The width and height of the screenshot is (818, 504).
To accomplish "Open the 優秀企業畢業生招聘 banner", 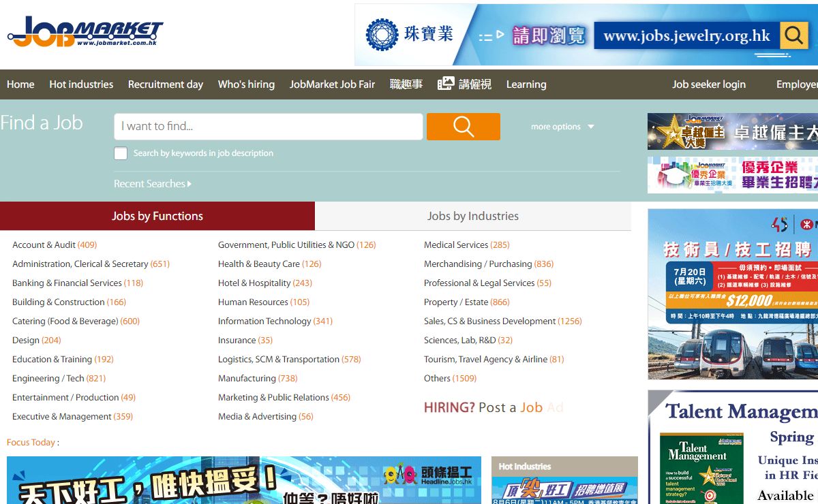I will point(733,175).
